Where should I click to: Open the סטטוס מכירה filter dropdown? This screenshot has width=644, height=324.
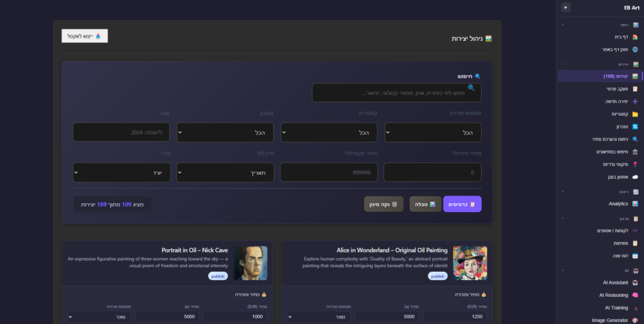tap(433, 133)
